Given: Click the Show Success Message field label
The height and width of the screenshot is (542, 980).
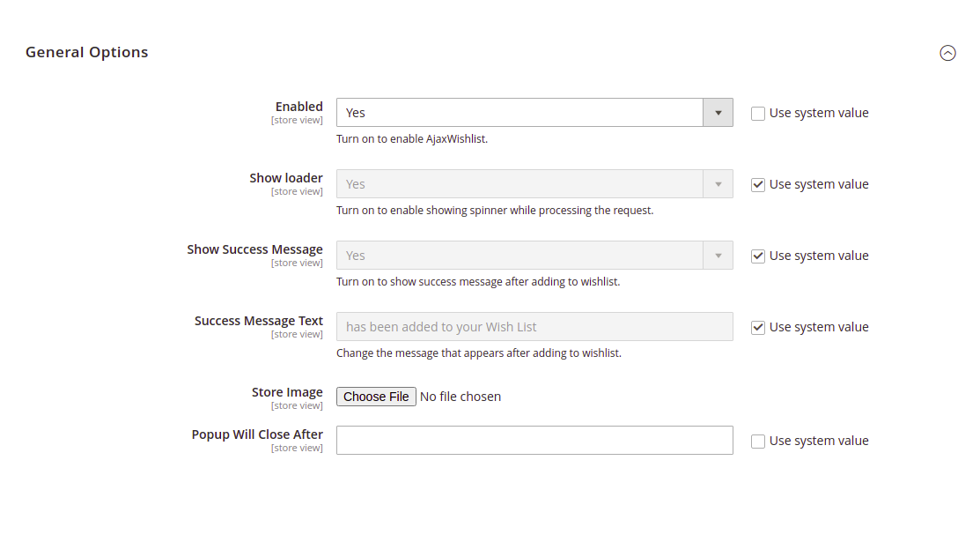Looking at the screenshot, I should (x=254, y=249).
